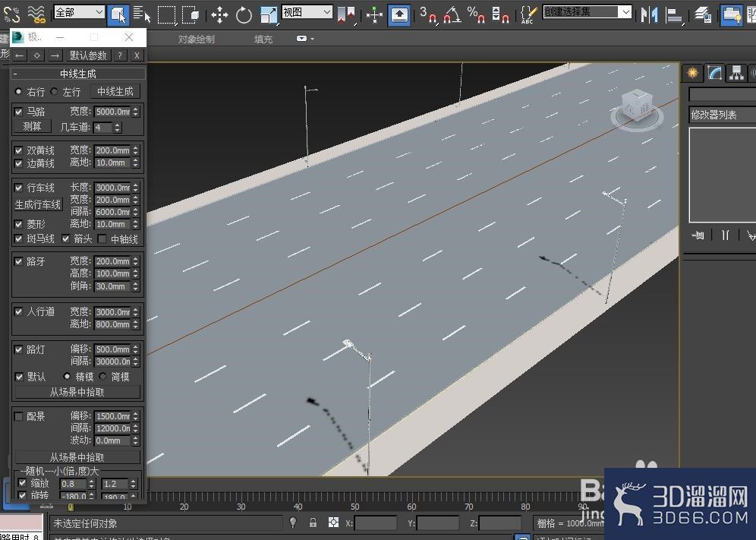Switch to the Modify command panel tab
Image resolution: width=756 pixels, height=540 pixels.
coord(714,73)
